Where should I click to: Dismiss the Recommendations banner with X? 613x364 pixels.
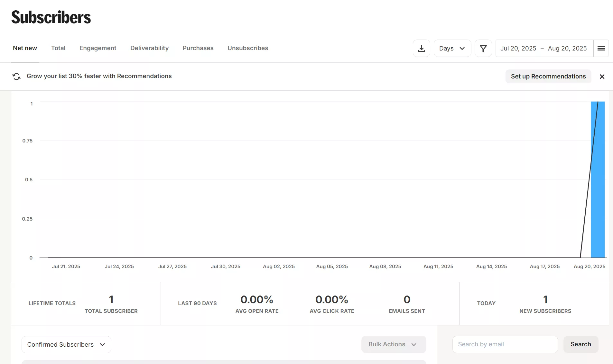[x=602, y=77]
